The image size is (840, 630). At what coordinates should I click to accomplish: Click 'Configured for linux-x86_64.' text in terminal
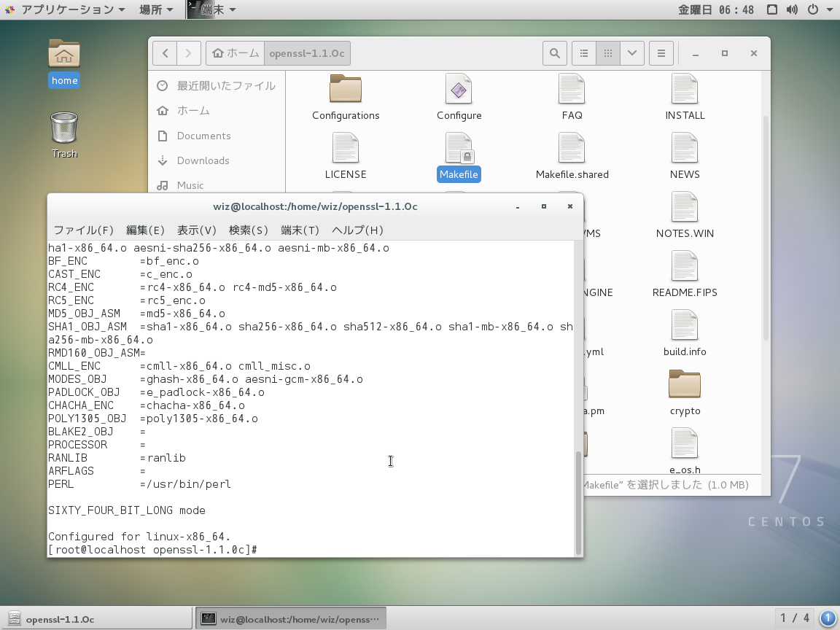coord(139,537)
